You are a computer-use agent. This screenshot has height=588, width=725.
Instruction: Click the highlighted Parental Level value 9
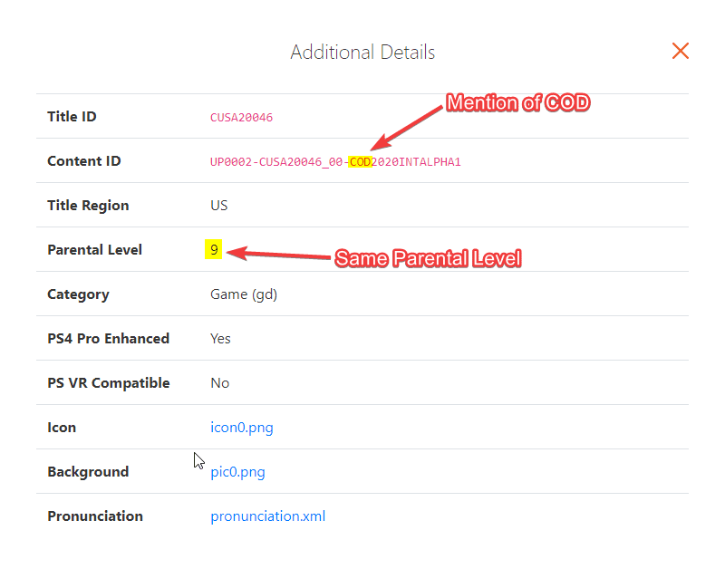click(x=214, y=250)
